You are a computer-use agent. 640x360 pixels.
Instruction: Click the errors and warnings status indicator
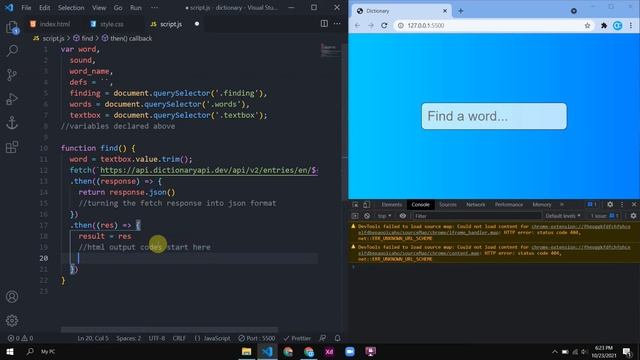tap(20, 338)
